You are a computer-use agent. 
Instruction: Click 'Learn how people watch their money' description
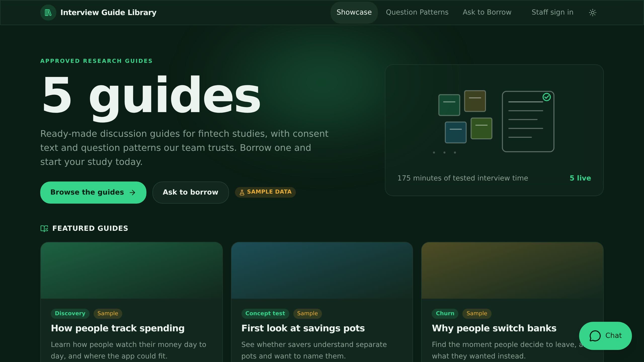tap(129, 350)
